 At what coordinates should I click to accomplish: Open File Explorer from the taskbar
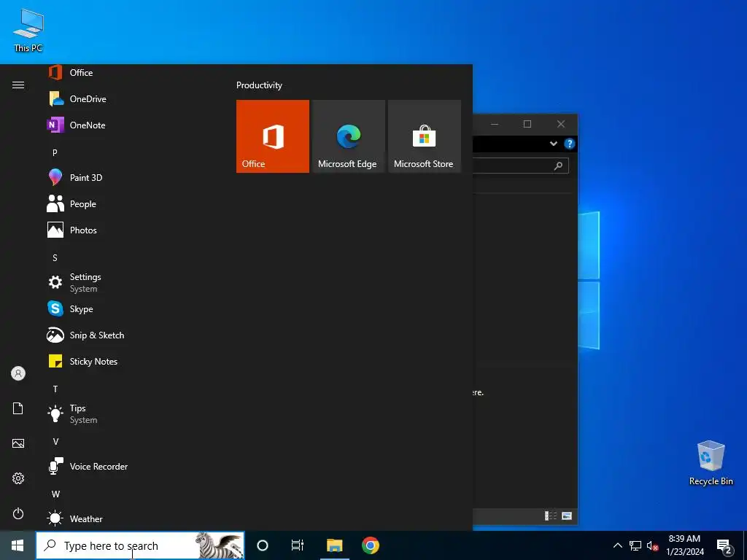(334, 545)
